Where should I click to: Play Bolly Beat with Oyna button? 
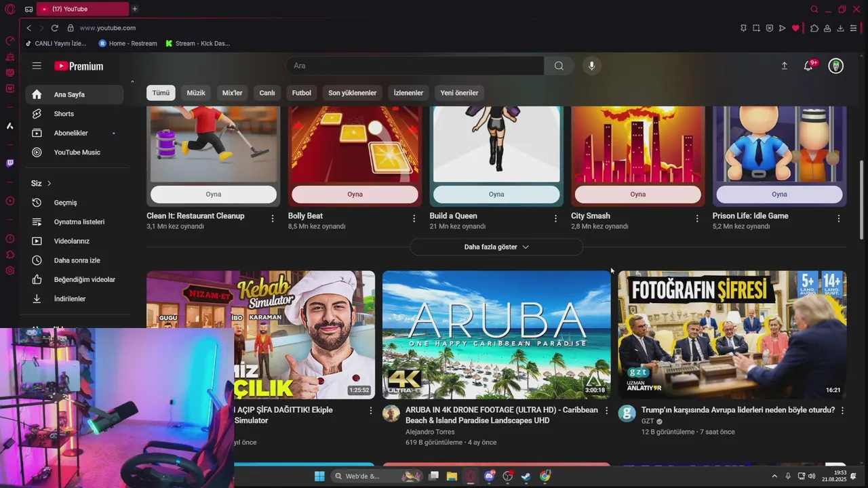click(355, 194)
